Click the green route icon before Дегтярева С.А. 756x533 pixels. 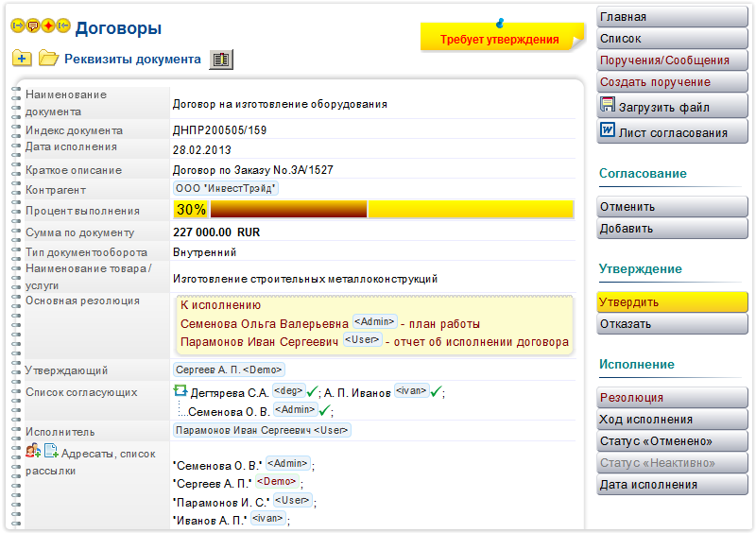[180, 390]
